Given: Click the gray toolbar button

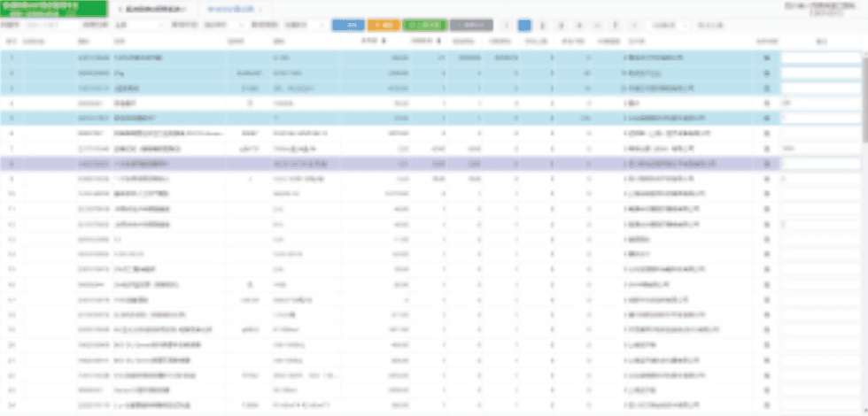Looking at the screenshot, I should (471, 25).
